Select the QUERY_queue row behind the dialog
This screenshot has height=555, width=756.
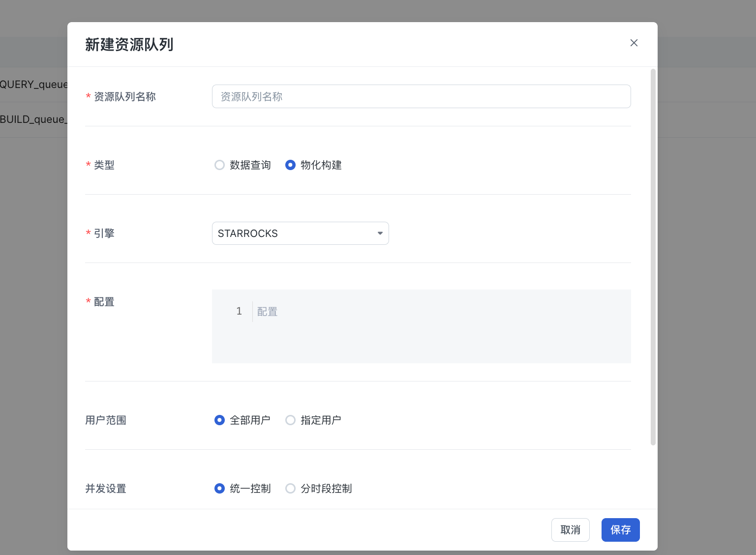(33, 85)
